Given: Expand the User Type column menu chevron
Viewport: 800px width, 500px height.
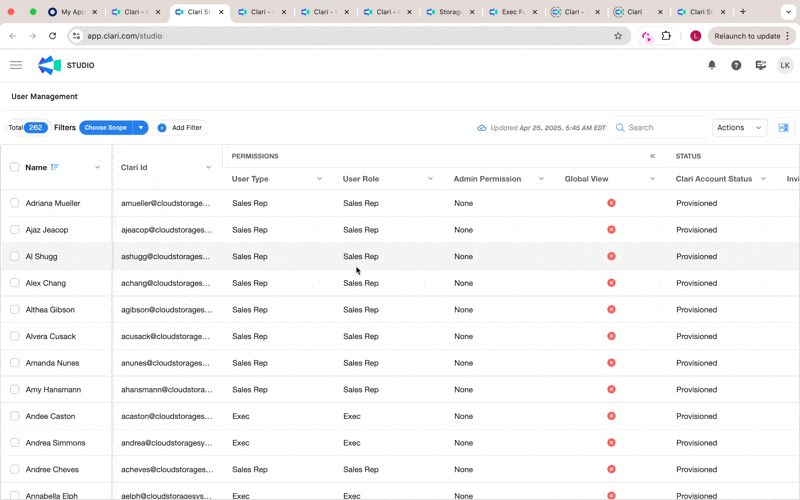Looking at the screenshot, I should pos(319,179).
